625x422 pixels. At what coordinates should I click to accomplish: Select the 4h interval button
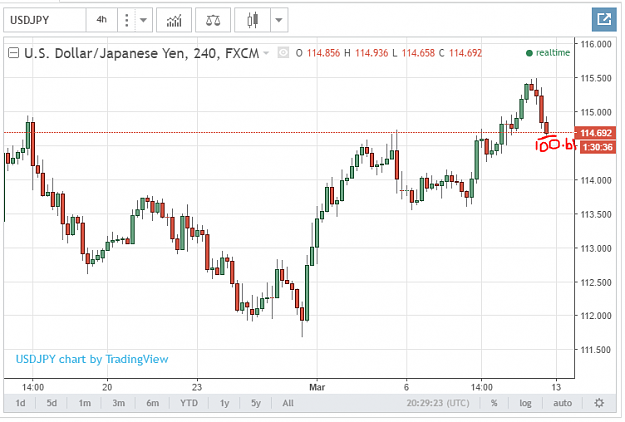(x=102, y=20)
